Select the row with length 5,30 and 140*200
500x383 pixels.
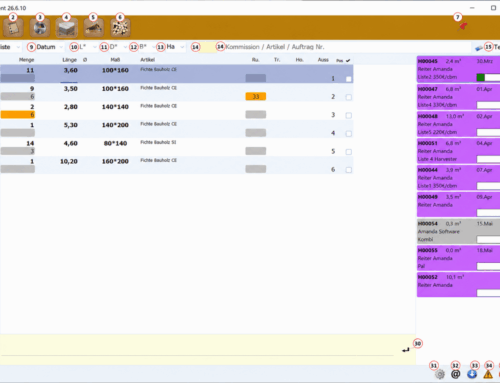pyautogui.click(x=176, y=129)
